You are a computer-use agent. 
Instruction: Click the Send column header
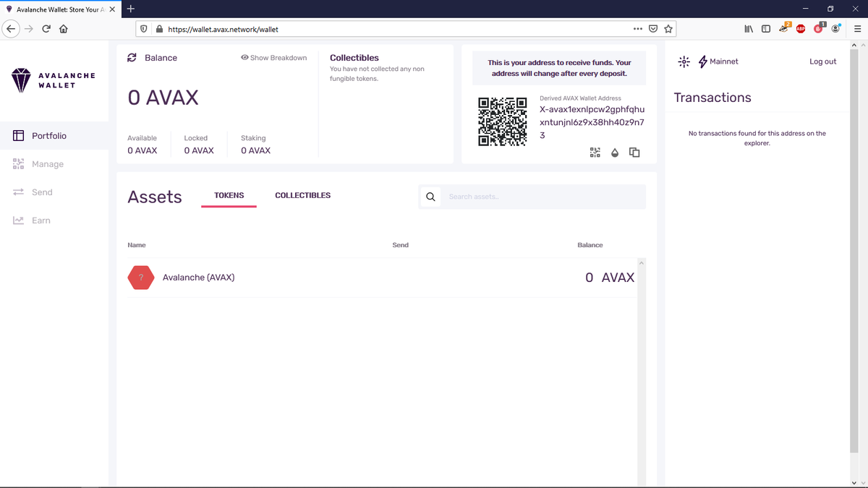point(401,245)
